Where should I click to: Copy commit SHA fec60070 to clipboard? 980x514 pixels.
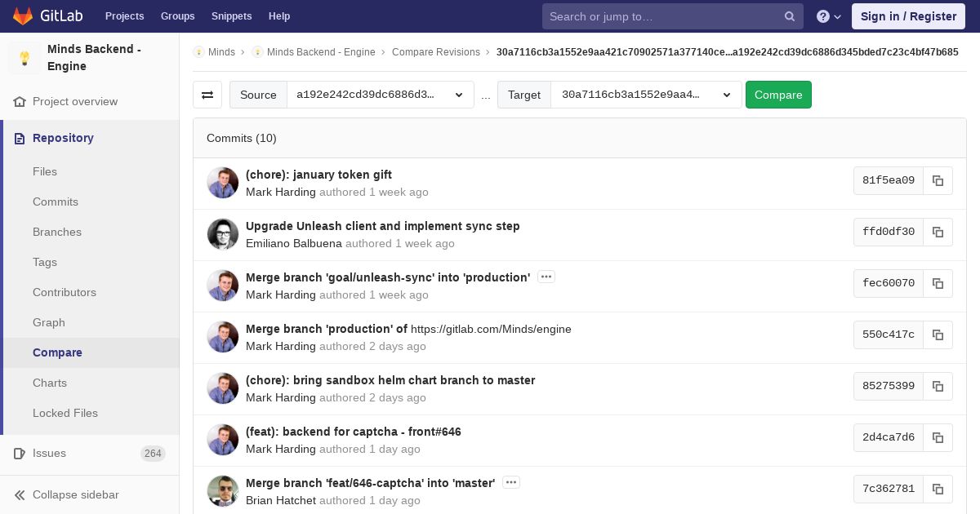938,283
